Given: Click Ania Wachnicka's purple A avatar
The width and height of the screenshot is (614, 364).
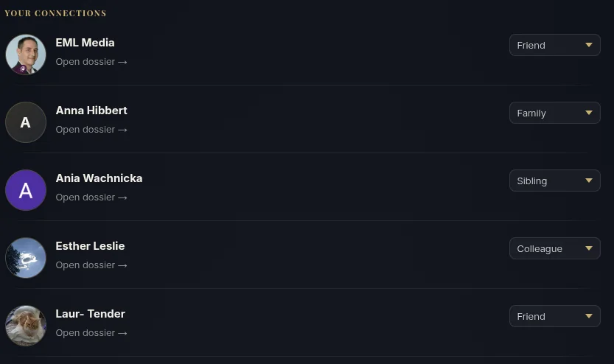Looking at the screenshot, I should pos(26,190).
